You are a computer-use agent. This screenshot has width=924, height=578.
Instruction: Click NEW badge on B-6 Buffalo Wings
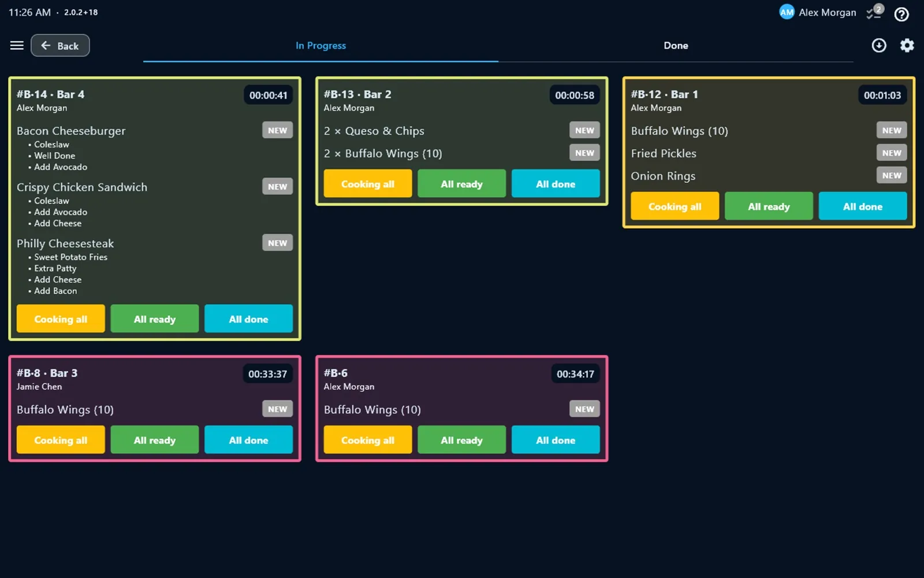pyautogui.click(x=584, y=409)
